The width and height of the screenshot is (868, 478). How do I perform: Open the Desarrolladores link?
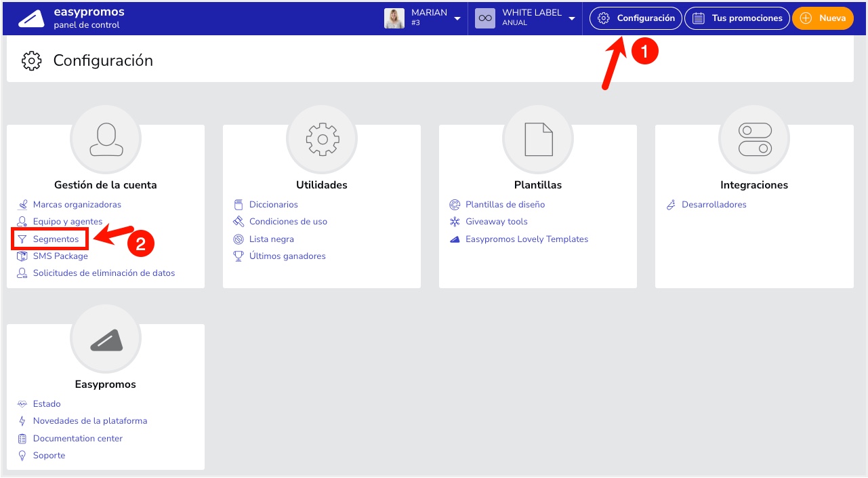pyautogui.click(x=714, y=204)
